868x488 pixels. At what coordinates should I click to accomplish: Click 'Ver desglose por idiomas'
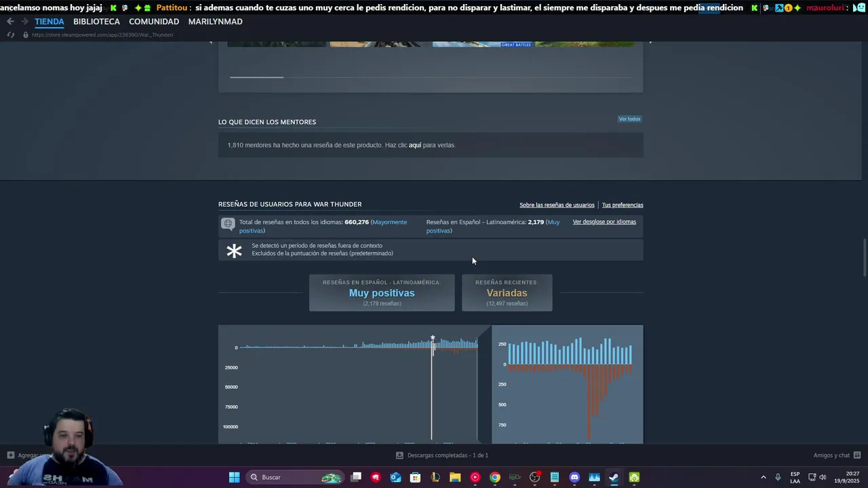coord(604,222)
